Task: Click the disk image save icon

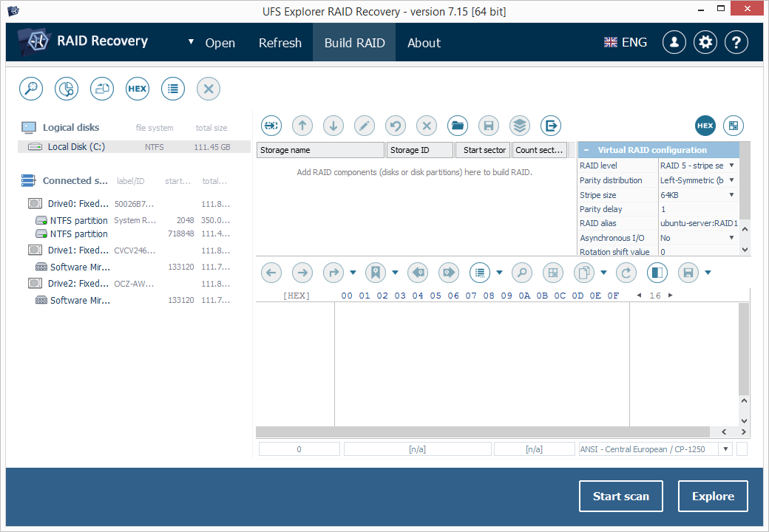Action: (x=102, y=89)
